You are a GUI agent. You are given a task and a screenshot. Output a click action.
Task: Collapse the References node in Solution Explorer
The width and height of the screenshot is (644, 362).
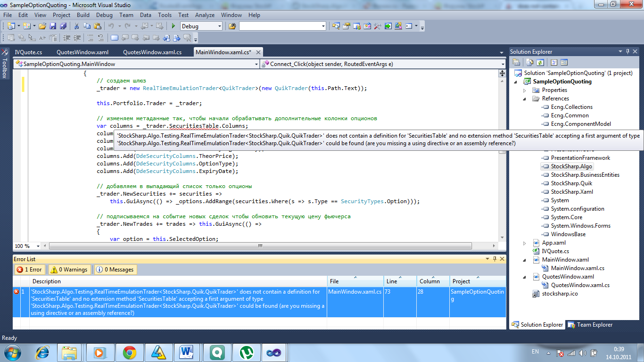[x=525, y=99]
